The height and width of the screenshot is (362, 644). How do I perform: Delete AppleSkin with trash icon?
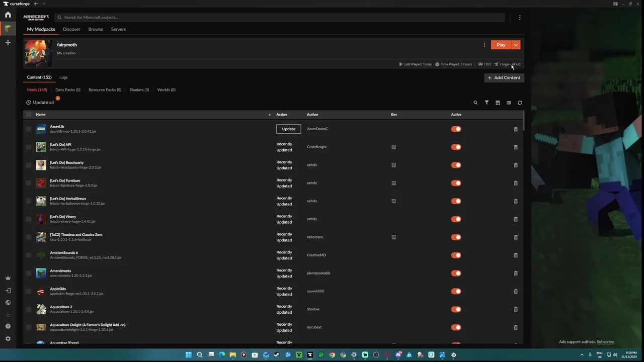coord(516,292)
